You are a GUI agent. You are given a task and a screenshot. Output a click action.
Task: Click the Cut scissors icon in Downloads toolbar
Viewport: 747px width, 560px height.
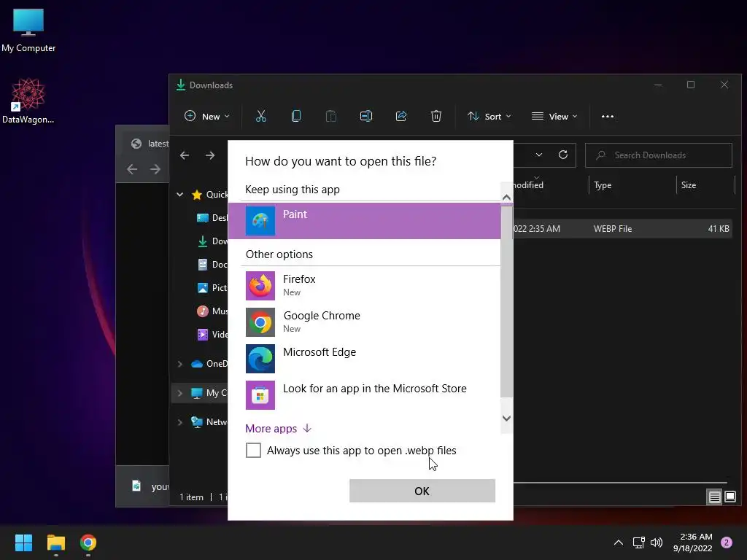point(261,116)
